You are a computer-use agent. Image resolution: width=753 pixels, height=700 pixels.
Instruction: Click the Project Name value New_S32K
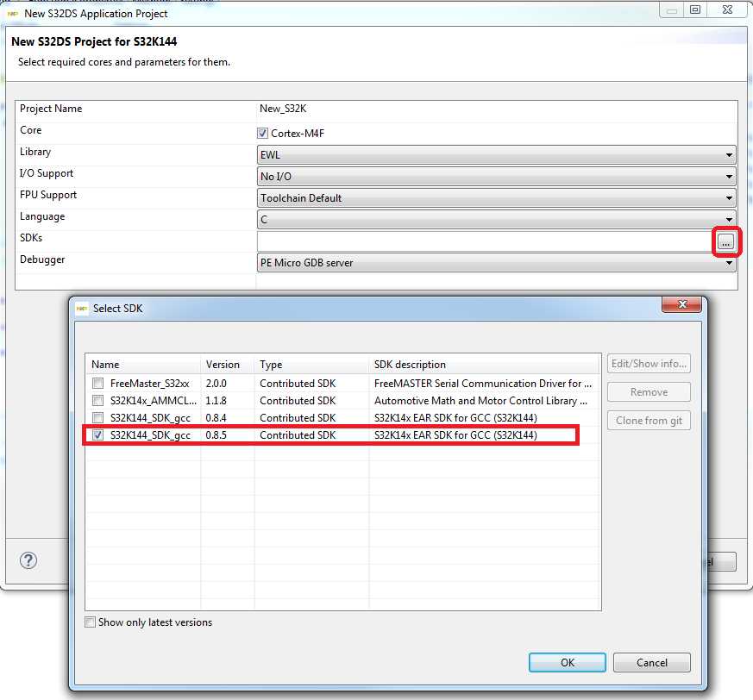coord(283,109)
